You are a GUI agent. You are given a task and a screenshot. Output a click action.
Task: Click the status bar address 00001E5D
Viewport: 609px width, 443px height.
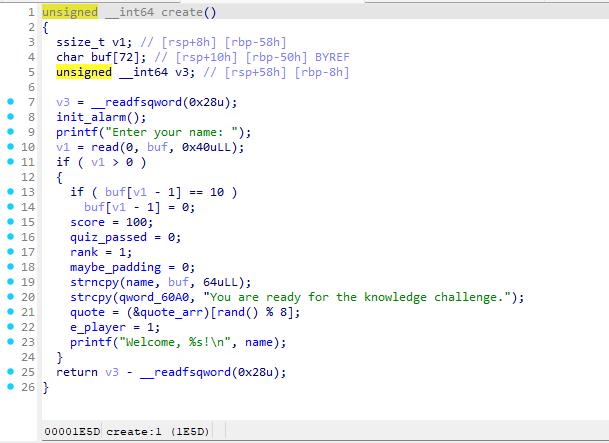pos(72,430)
